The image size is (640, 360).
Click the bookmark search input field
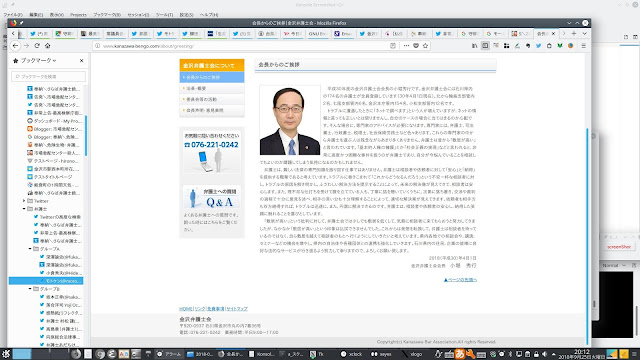coord(49,76)
